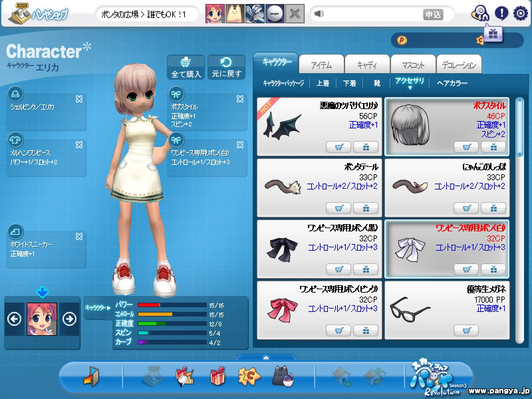Remove the ホワイトスニーカー shoe slot
The height and width of the screenshot is (399, 532).
79,237
